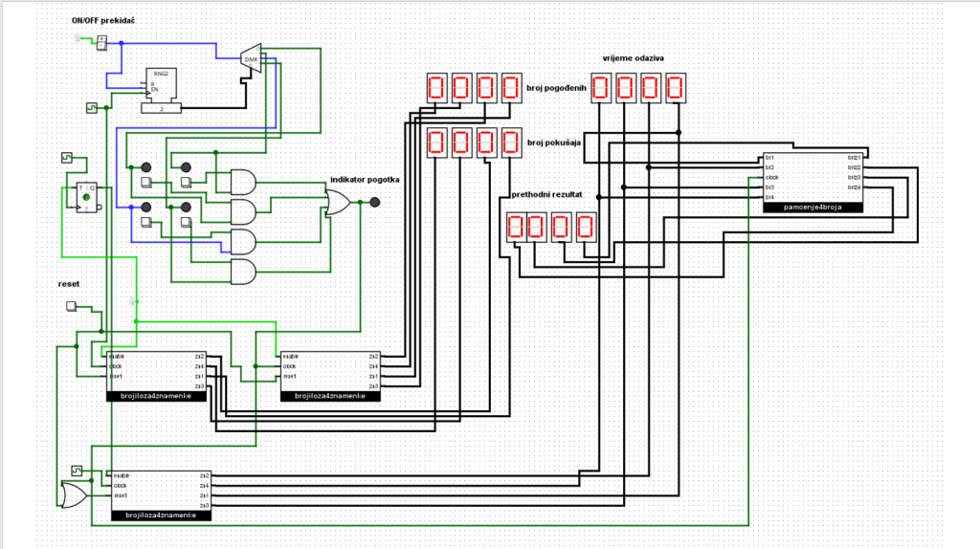The image size is (980, 549).
Task: Click the rightmost digit of vrijeme odaziva display
Action: 675,89
